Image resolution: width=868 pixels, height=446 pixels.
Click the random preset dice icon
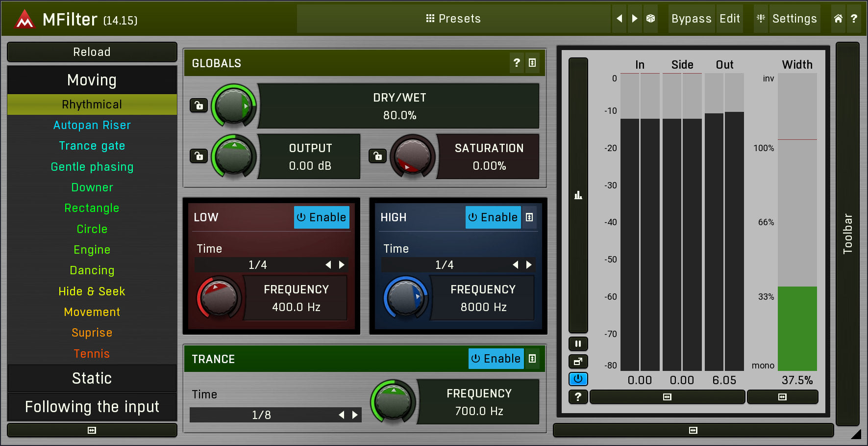[650, 19]
